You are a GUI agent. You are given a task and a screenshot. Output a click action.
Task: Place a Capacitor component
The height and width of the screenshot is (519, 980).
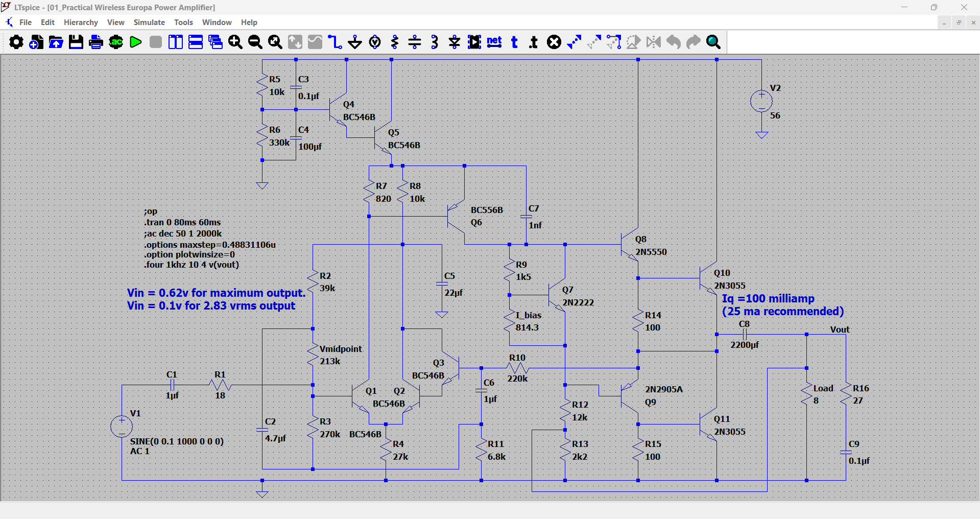click(415, 42)
